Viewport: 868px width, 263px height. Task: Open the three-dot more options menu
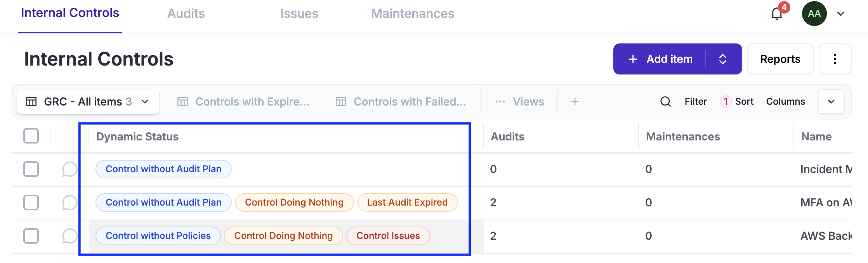[835, 59]
